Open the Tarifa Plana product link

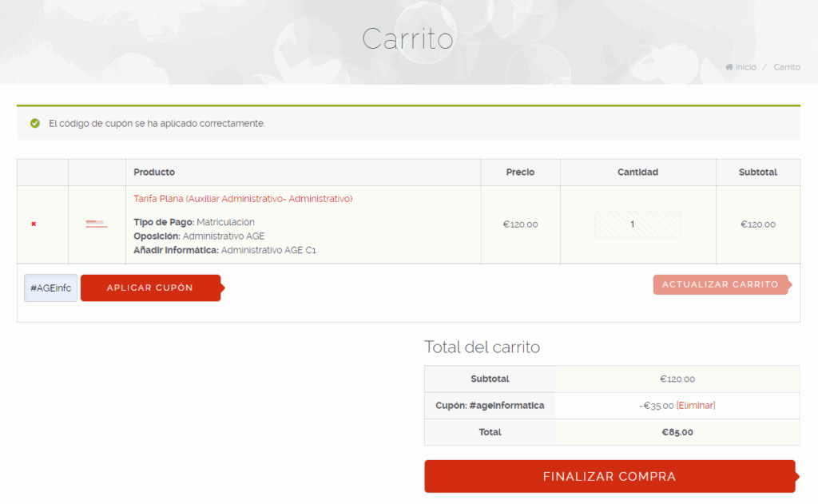tap(243, 199)
